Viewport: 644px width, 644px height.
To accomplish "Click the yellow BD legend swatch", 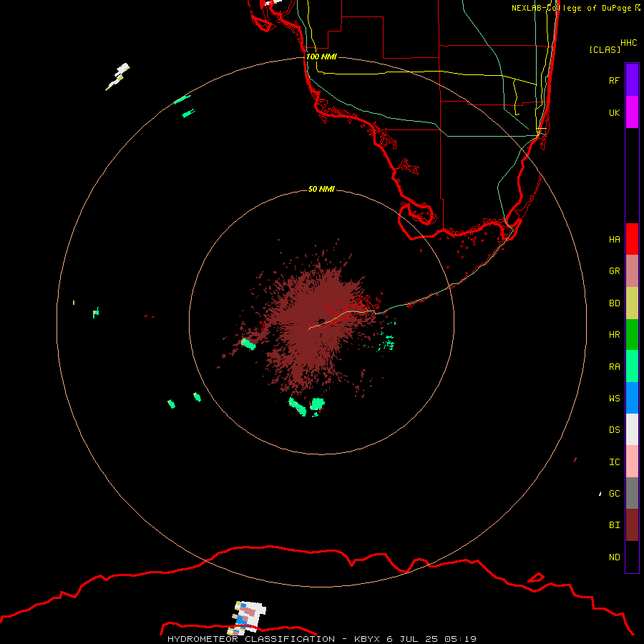I will (632, 303).
